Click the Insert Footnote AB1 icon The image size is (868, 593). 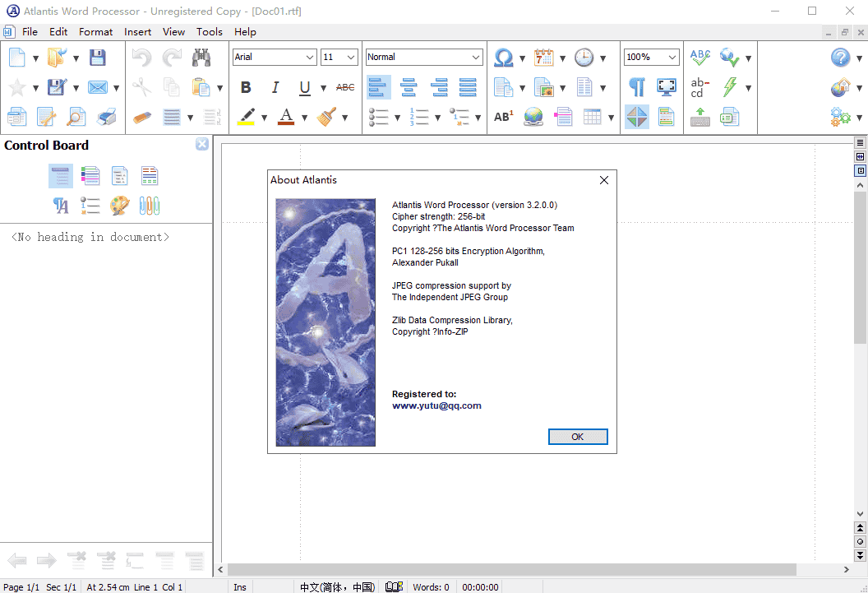click(503, 117)
